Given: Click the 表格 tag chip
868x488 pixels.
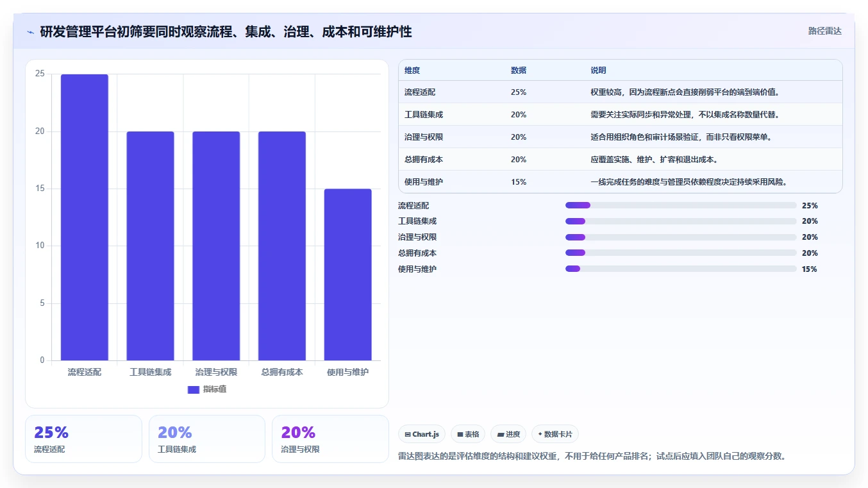Looking at the screenshot, I should 468,434.
